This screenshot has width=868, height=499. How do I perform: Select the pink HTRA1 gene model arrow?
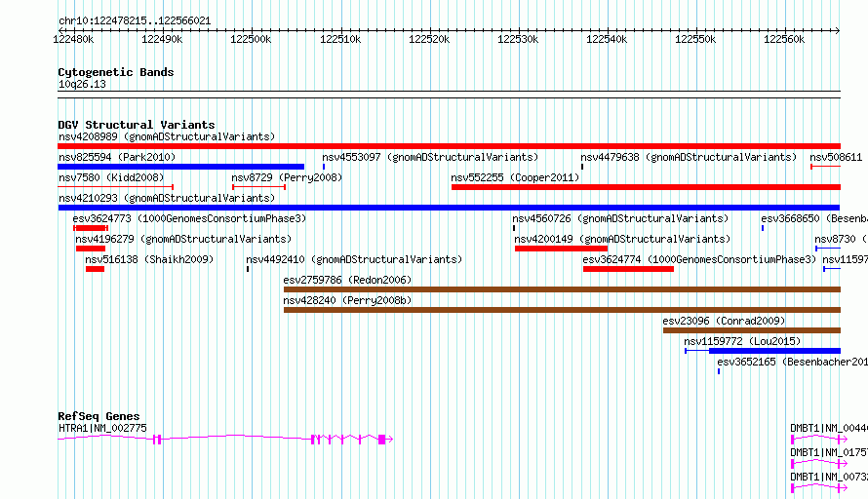point(225,439)
